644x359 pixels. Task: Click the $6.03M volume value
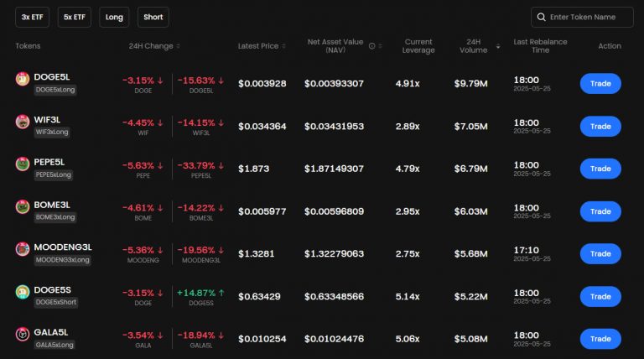(470, 211)
